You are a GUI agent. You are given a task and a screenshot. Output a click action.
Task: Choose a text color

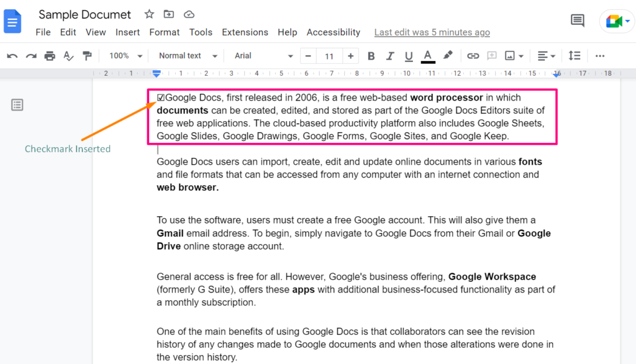[427, 55]
